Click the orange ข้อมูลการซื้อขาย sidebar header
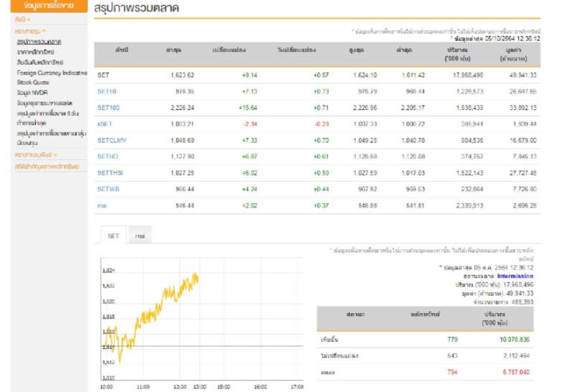 [x=46, y=6]
